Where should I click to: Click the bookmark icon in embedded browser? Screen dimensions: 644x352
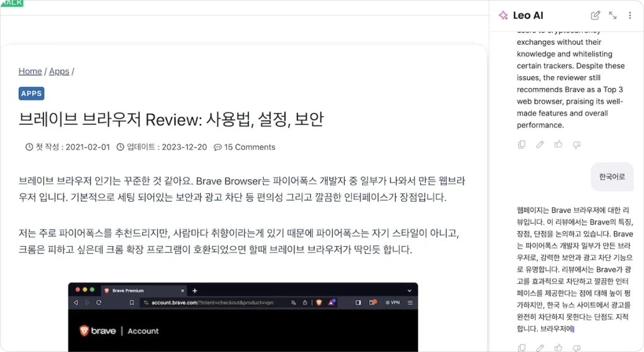click(131, 303)
